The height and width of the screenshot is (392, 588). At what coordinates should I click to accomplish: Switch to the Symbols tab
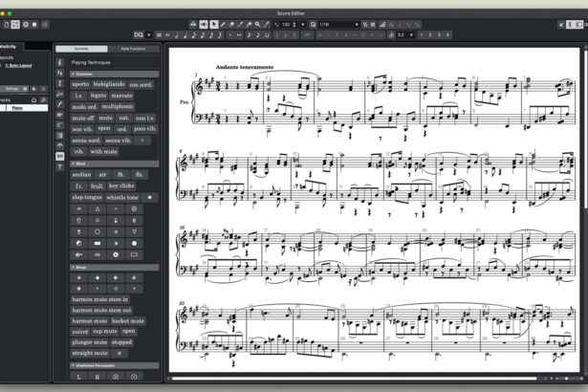click(81, 49)
